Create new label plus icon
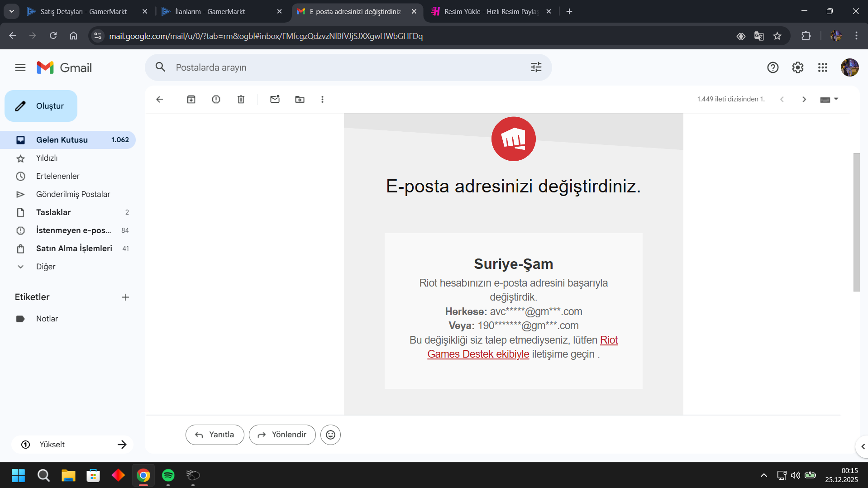868x488 pixels. click(x=126, y=297)
